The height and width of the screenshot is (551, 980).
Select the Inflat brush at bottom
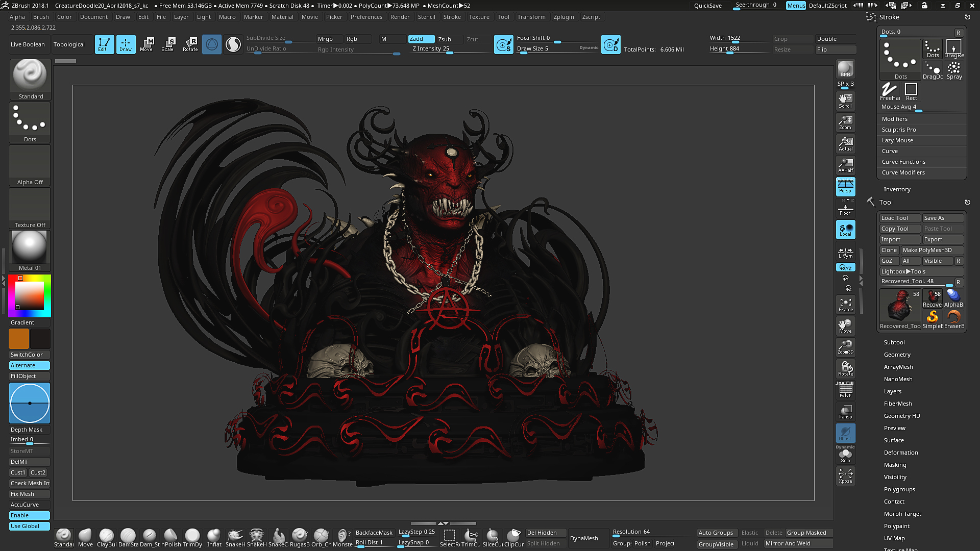tap(214, 538)
